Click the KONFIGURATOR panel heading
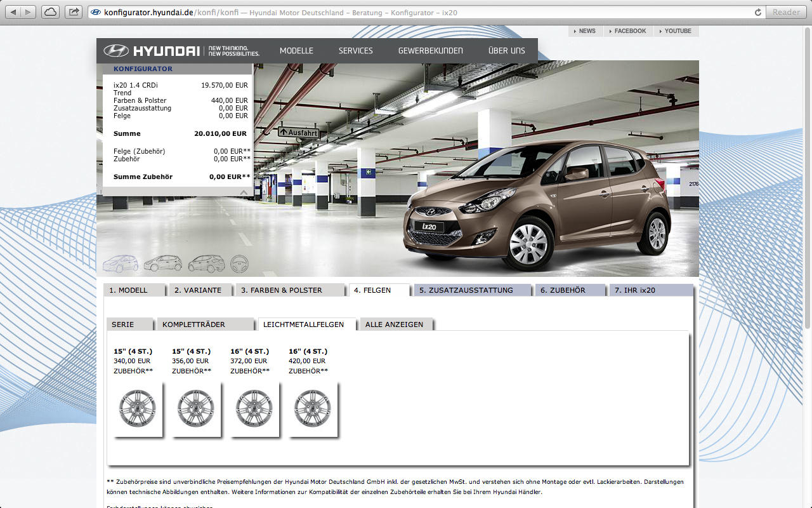Image resolution: width=812 pixels, height=508 pixels. point(143,69)
